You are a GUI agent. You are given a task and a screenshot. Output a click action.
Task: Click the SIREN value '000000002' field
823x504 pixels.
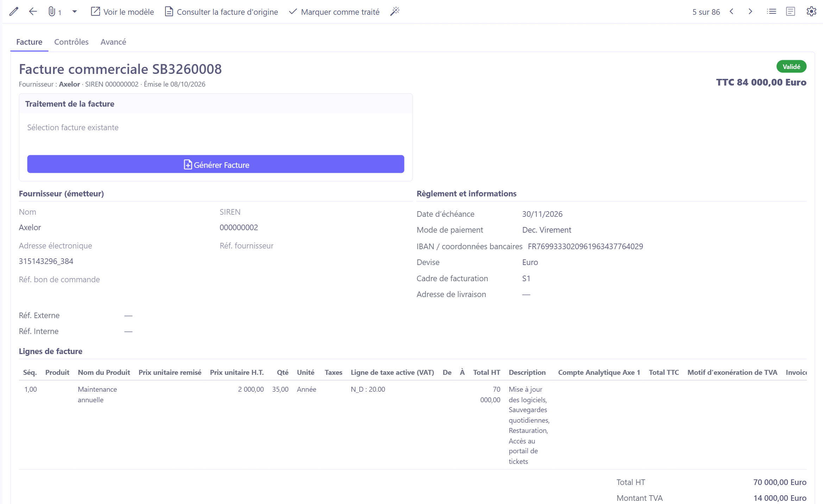tap(239, 227)
